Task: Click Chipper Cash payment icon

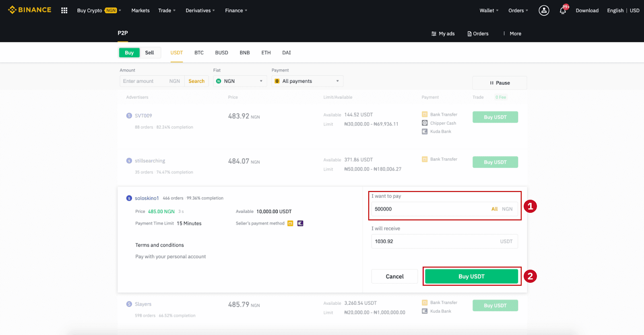Action: pos(425,123)
